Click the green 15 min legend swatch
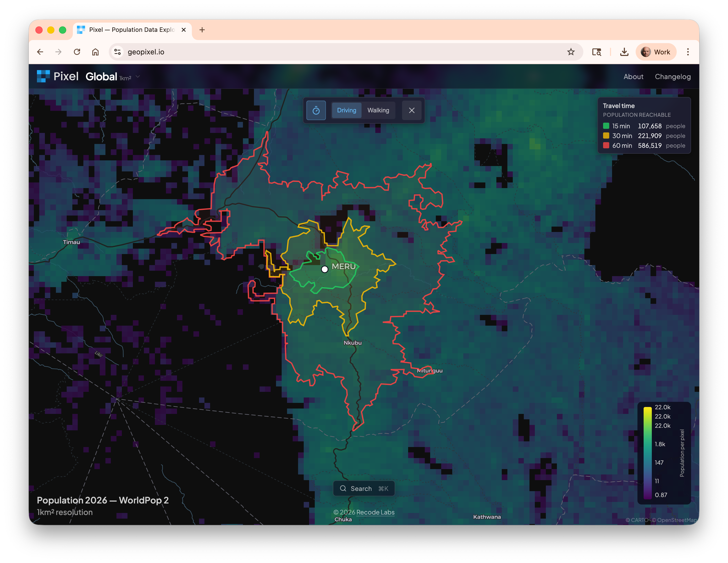 [606, 126]
